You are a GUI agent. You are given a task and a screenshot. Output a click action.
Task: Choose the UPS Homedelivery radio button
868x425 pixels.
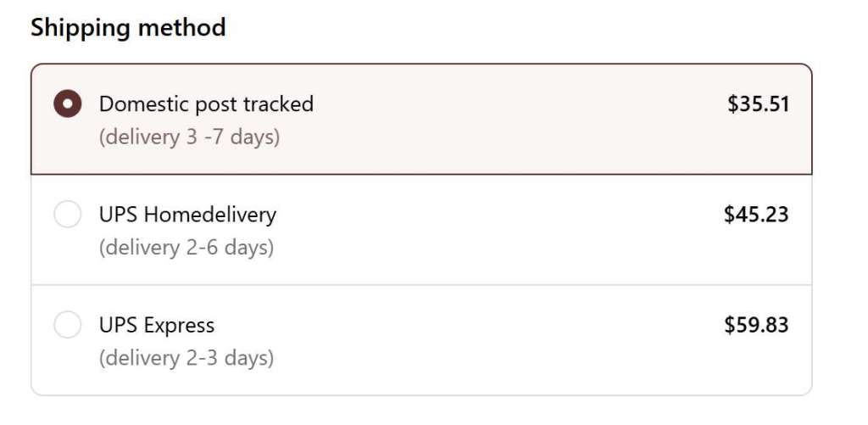[x=67, y=215]
